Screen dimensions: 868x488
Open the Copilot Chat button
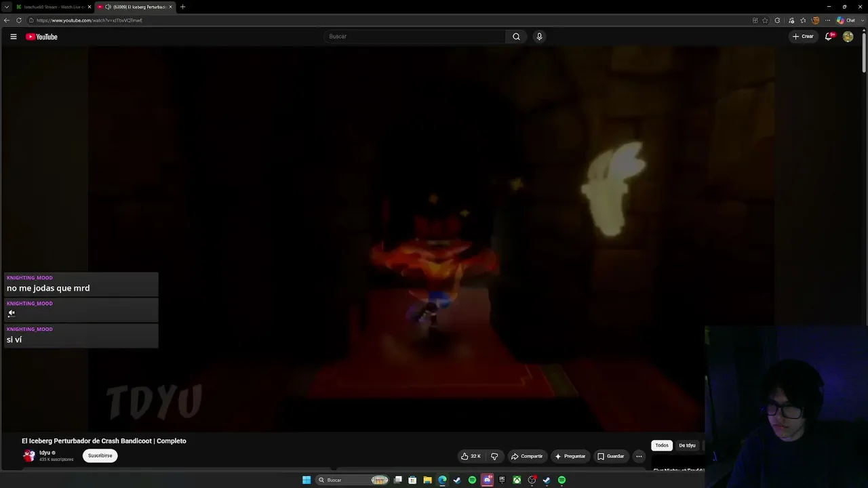tap(846, 20)
